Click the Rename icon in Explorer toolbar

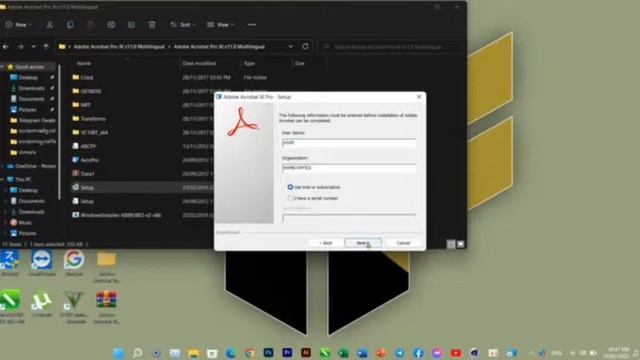(x=111, y=25)
